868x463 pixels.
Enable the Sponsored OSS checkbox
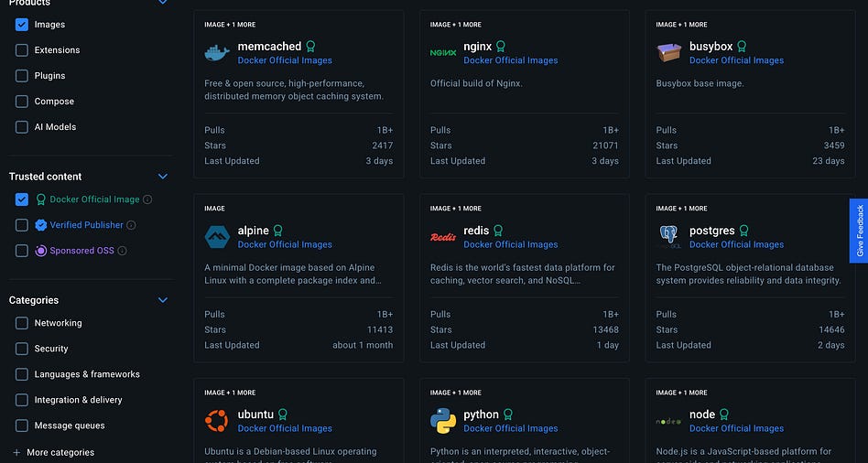tap(22, 251)
